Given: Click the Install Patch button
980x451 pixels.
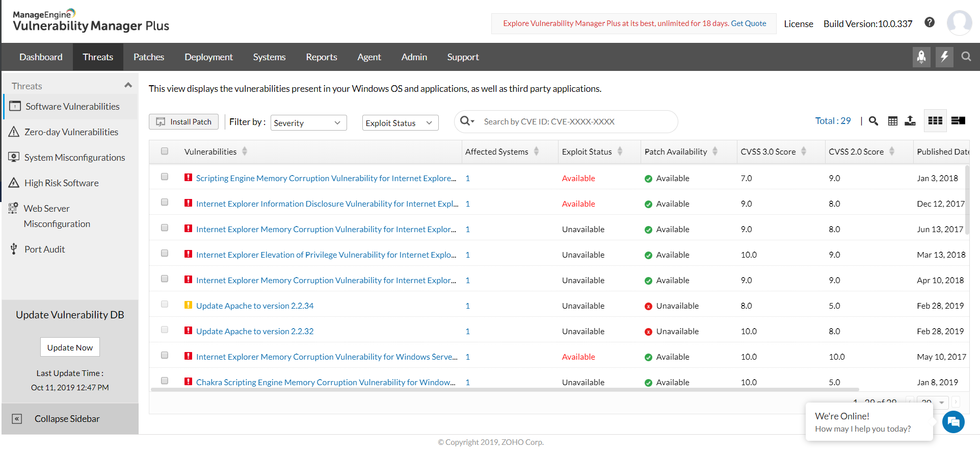Looking at the screenshot, I should [x=183, y=122].
